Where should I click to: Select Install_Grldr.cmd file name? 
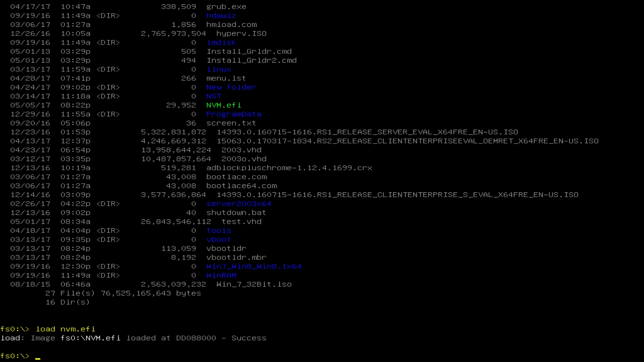[249, 52]
